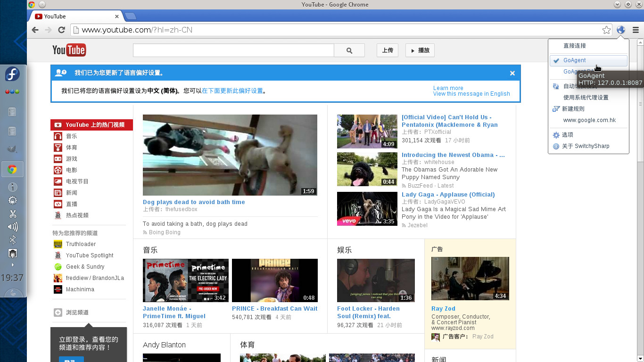Click the Bluetooth icon in the dock
644x362 pixels.
click(x=13, y=240)
